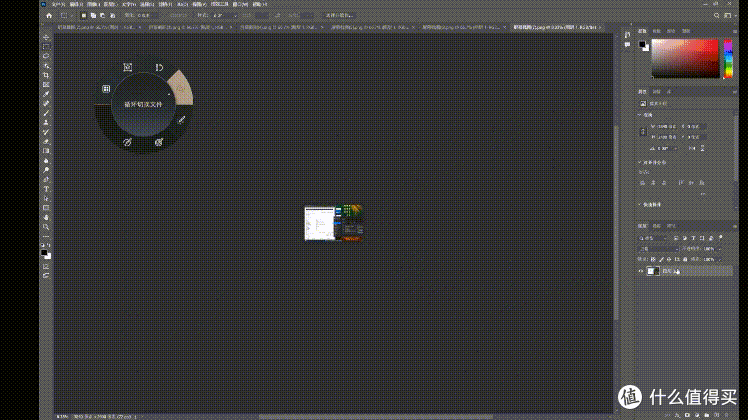Open the 滤镜 Filter menu
The height and width of the screenshot is (420, 748).
click(166, 4)
